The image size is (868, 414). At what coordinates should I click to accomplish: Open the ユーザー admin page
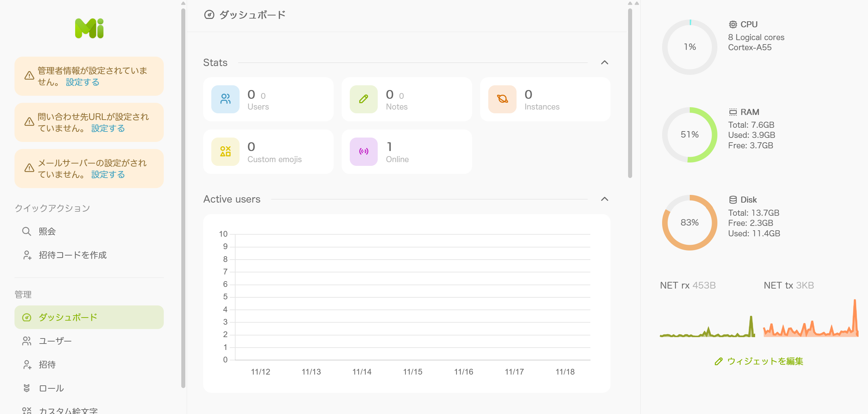[x=89, y=341]
